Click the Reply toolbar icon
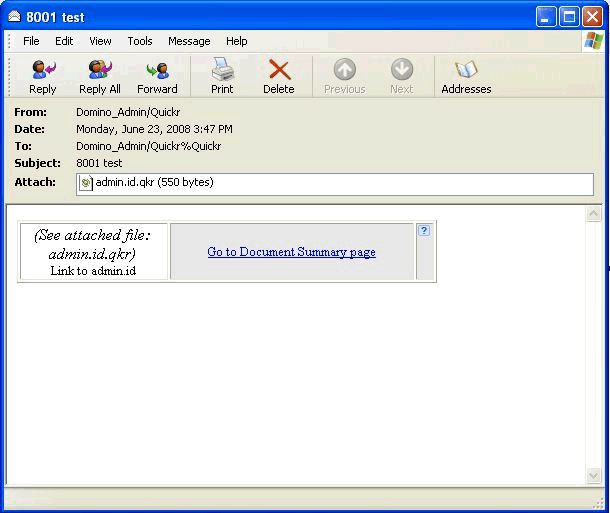The height and width of the screenshot is (513, 610). point(43,70)
